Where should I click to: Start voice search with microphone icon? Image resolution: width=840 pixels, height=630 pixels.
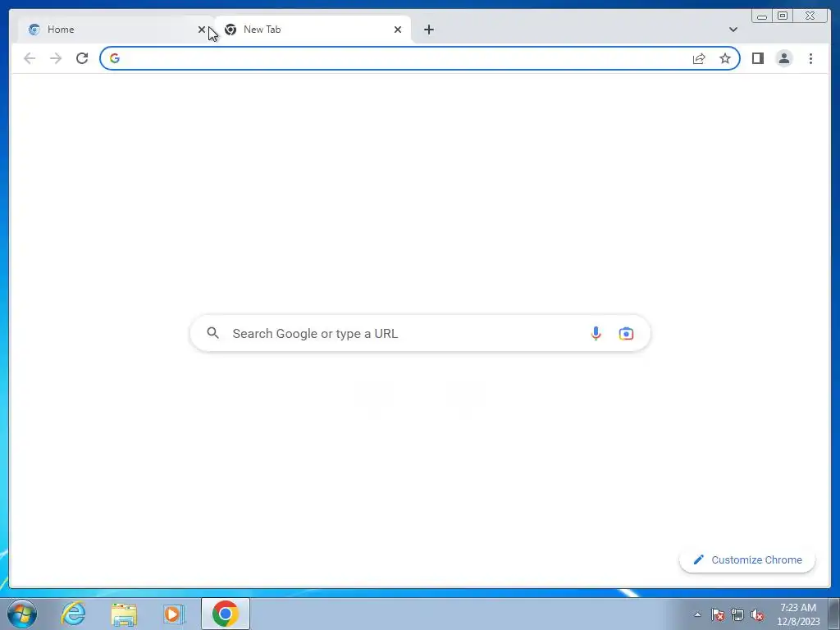pos(596,333)
